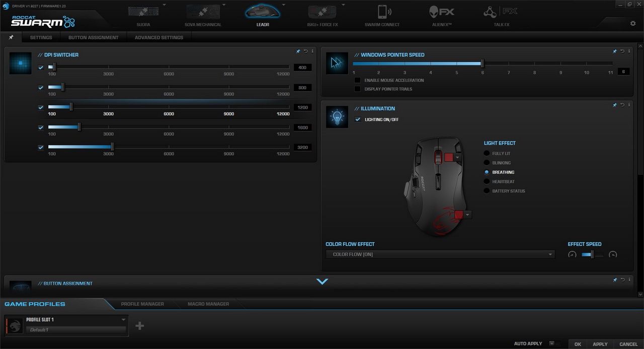The height and width of the screenshot is (349, 644).
Task: Click the fast effect speed gauge icon
Action: pos(613,254)
